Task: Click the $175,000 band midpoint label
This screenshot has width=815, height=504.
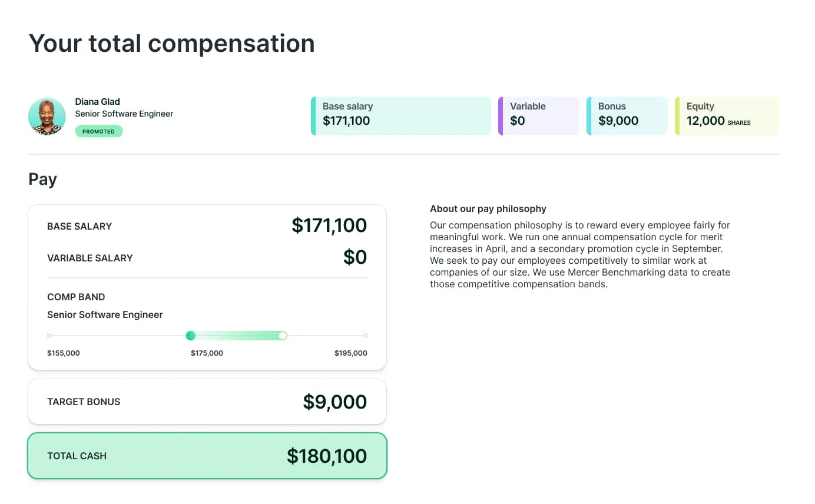Action: 207,353
